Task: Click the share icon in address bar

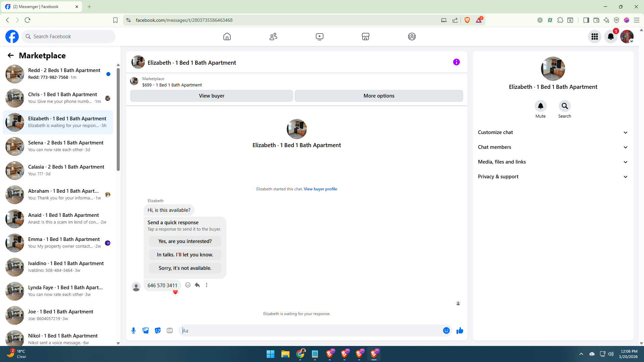Action: point(455,20)
